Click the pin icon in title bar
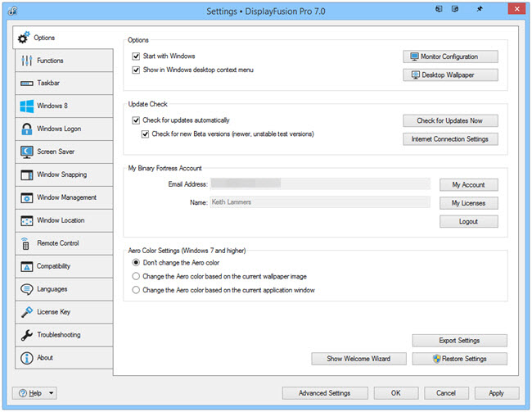Image resolution: width=532 pixels, height=412 pixels. [x=480, y=9]
